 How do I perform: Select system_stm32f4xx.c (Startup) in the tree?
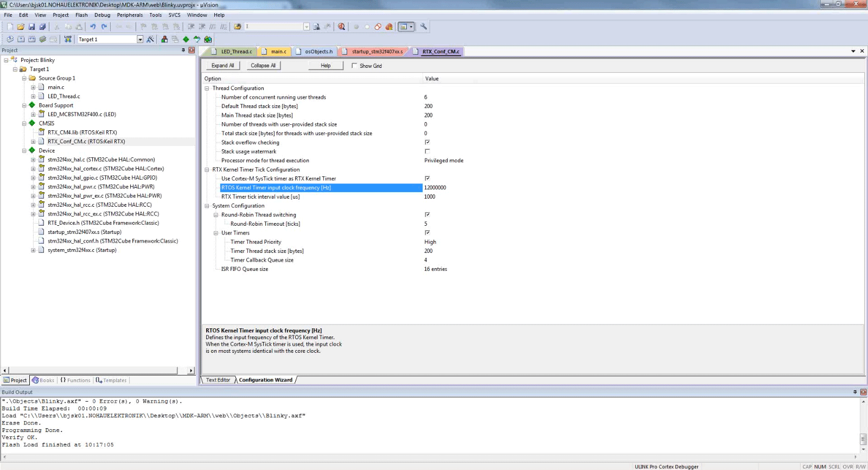82,250
